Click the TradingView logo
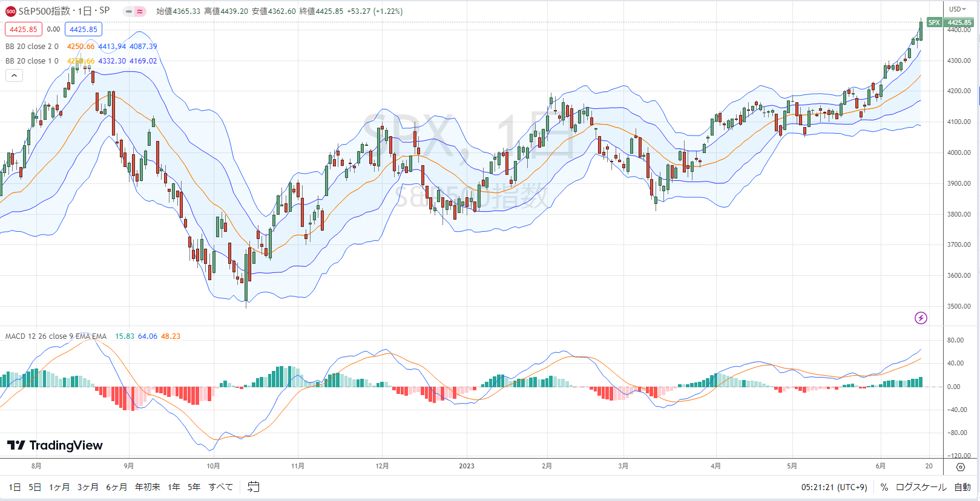The height and width of the screenshot is (501, 980). 55,445
